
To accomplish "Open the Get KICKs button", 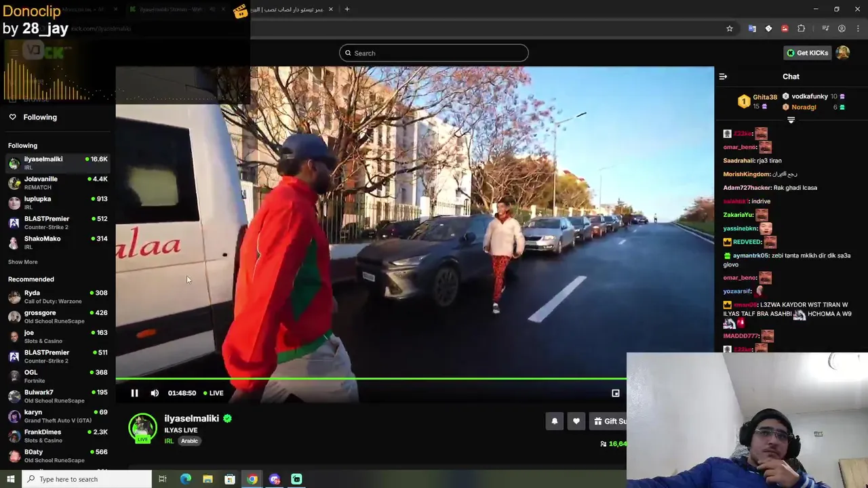I will 807,53.
